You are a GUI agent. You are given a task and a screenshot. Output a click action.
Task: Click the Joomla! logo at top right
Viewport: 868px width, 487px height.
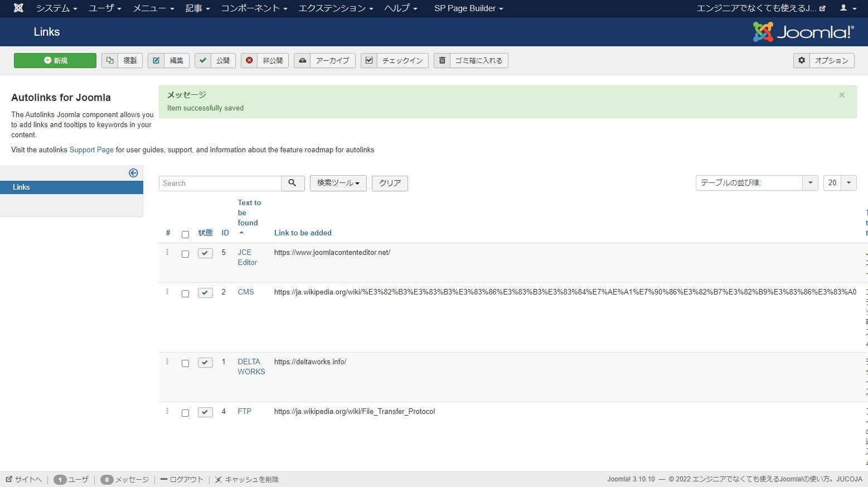coord(803,32)
